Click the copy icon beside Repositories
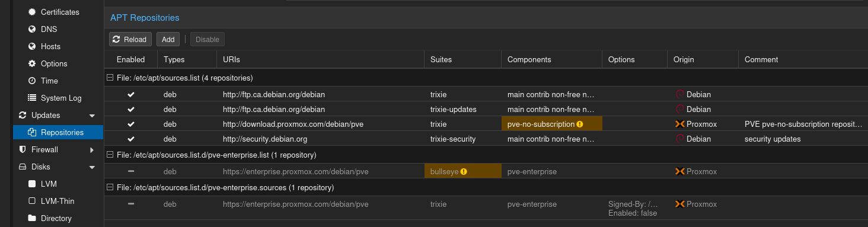This screenshot has height=227, width=868. (32, 132)
